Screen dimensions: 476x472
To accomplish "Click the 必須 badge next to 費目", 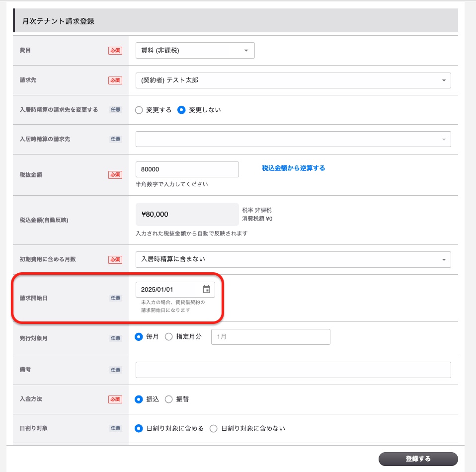I will (115, 50).
